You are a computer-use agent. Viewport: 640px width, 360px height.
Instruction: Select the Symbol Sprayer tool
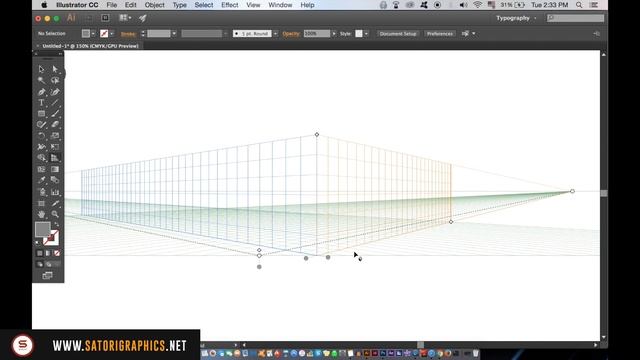click(x=42, y=192)
